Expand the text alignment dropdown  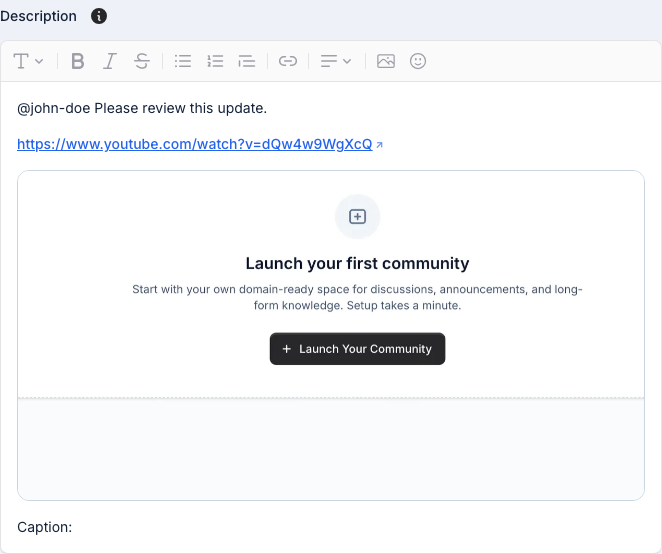point(336,61)
